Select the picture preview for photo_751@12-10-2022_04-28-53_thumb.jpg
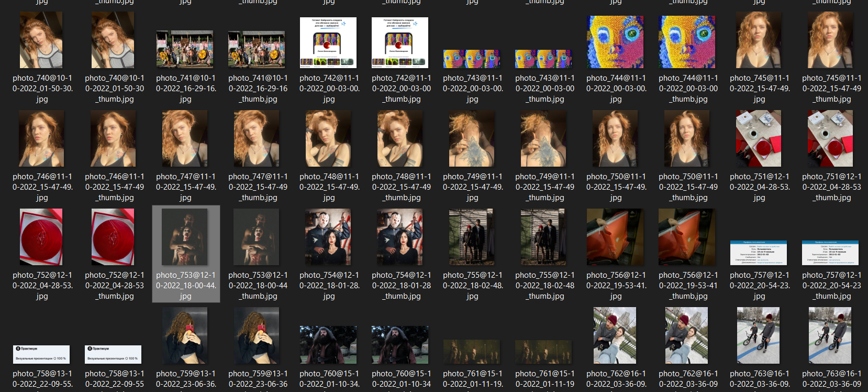This screenshot has width=868, height=392. (x=830, y=138)
